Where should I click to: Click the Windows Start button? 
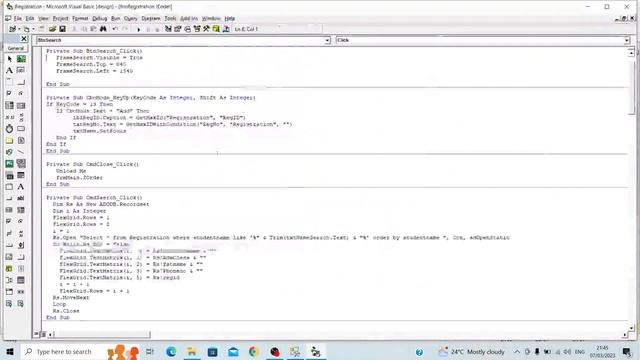pyautogui.click(x=10, y=351)
